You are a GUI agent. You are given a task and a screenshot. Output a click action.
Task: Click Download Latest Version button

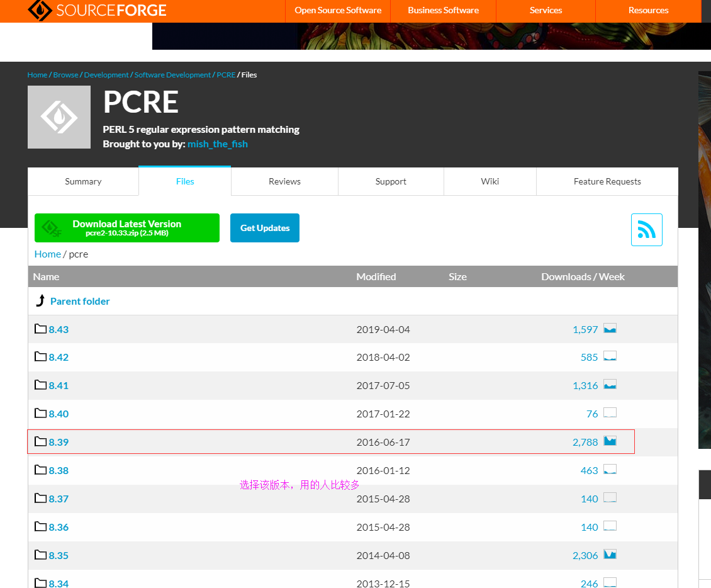(127, 228)
